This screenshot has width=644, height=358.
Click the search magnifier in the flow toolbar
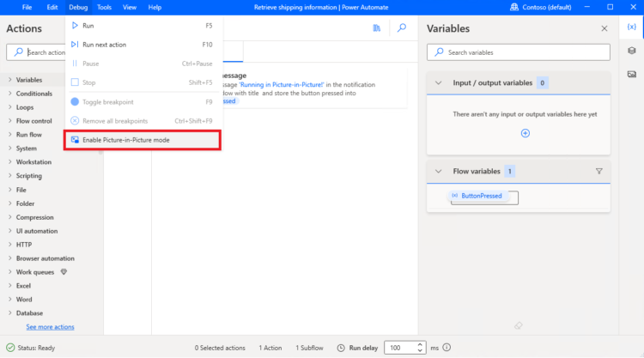click(402, 27)
